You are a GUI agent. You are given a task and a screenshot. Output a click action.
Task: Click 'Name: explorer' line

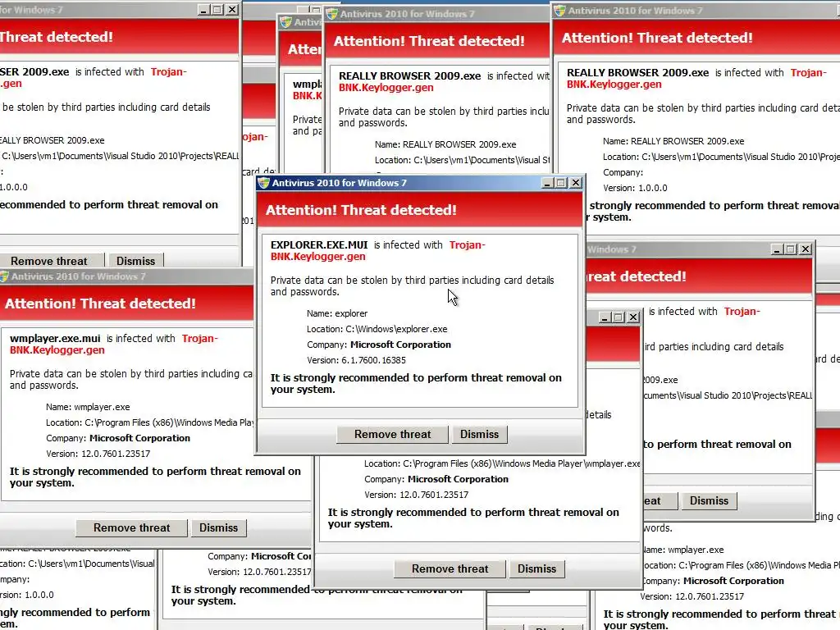coord(337,313)
